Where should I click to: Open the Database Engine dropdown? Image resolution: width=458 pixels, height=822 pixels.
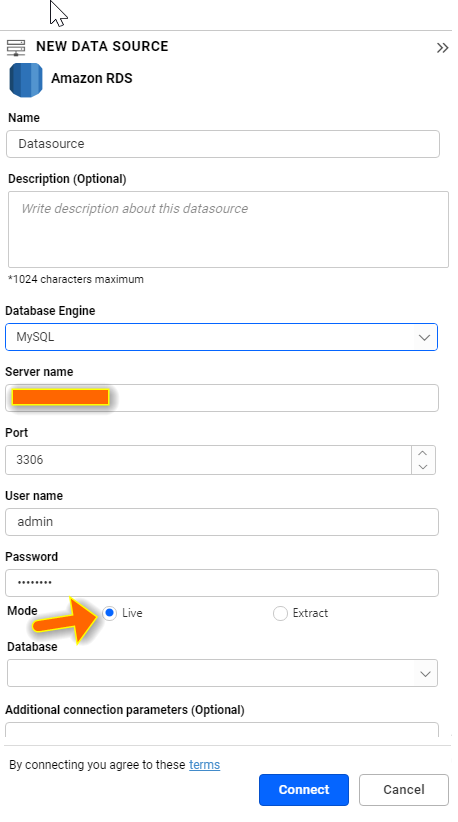pos(221,337)
